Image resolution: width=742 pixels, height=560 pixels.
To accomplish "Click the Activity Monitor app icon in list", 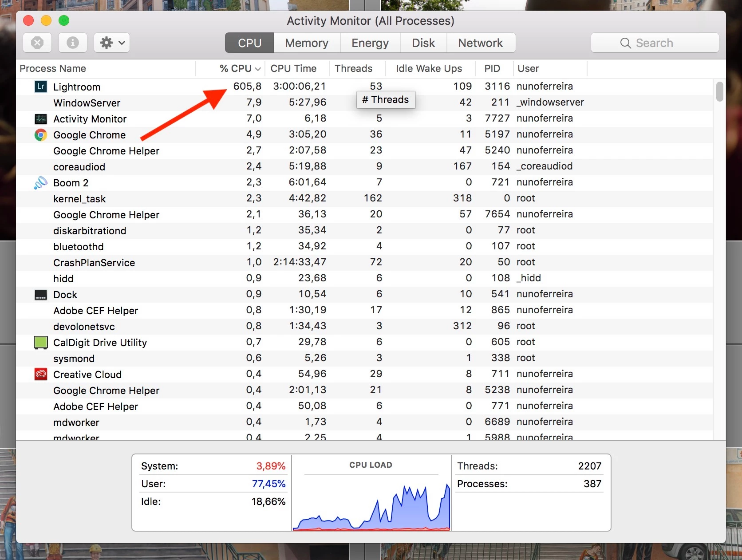I will [41, 118].
